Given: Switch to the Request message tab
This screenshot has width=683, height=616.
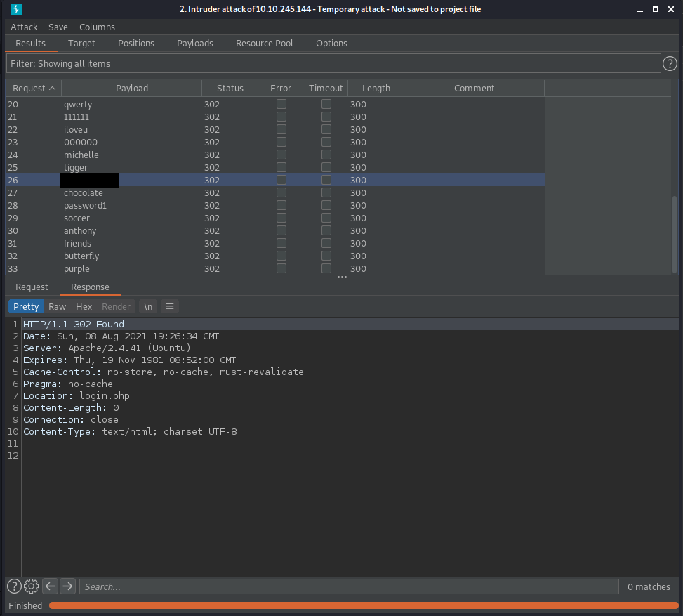Looking at the screenshot, I should click(x=32, y=287).
